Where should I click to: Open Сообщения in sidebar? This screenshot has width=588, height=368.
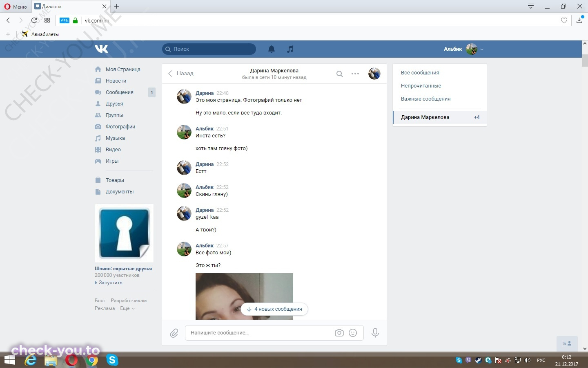coord(120,92)
